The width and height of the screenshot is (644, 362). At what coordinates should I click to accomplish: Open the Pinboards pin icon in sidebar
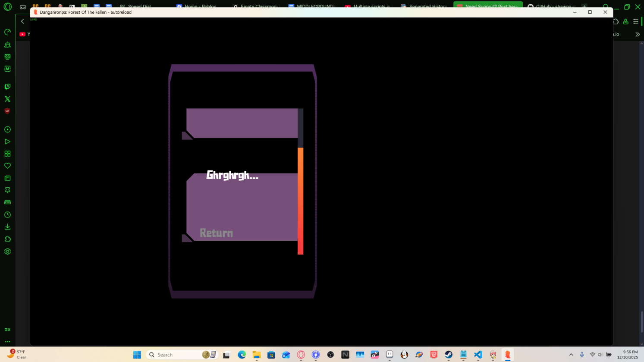tap(7, 190)
